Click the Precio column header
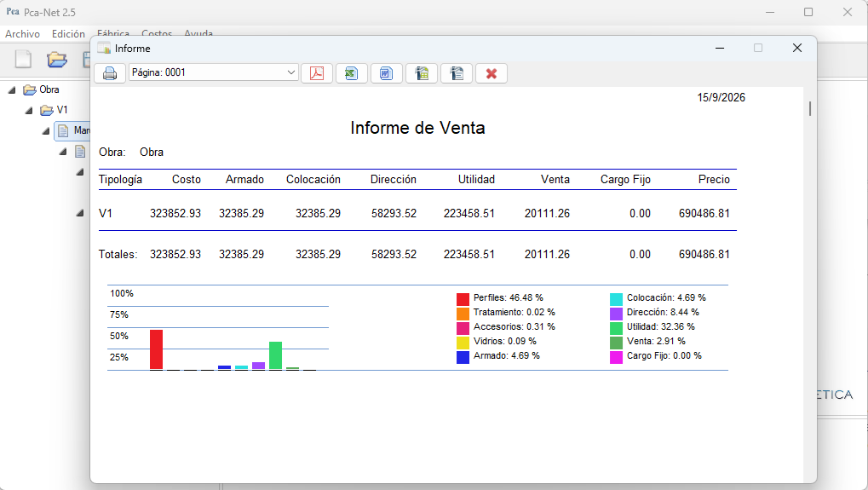This screenshot has height=490, width=868. [x=714, y=180]
